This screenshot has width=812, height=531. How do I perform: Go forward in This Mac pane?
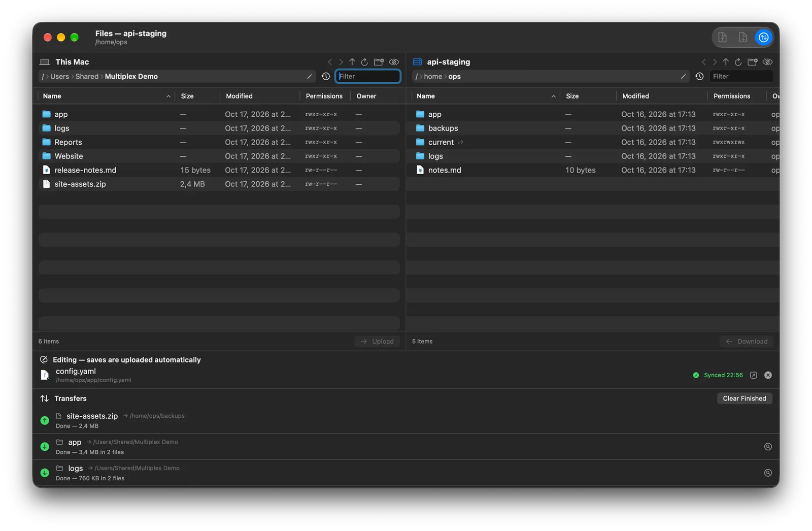pyautogui.click(x=341, y=62)
